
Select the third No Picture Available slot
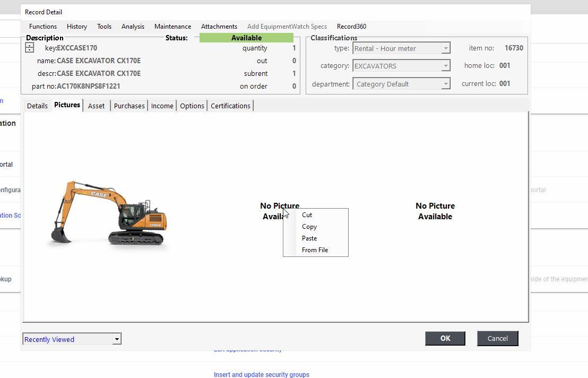tap(435, 211)
